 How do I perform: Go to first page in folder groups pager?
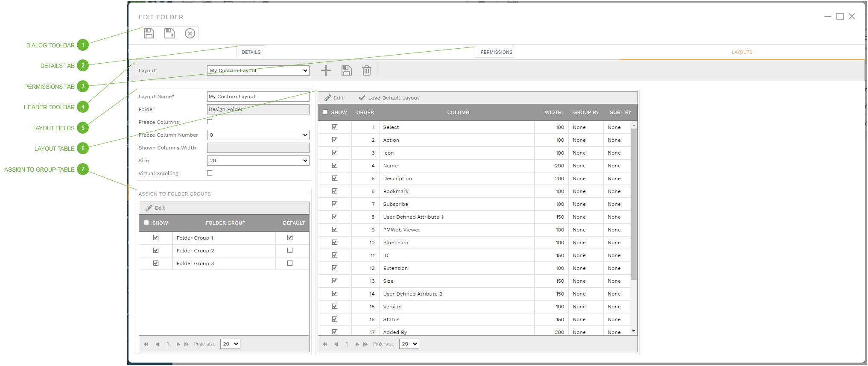point(146,344)
